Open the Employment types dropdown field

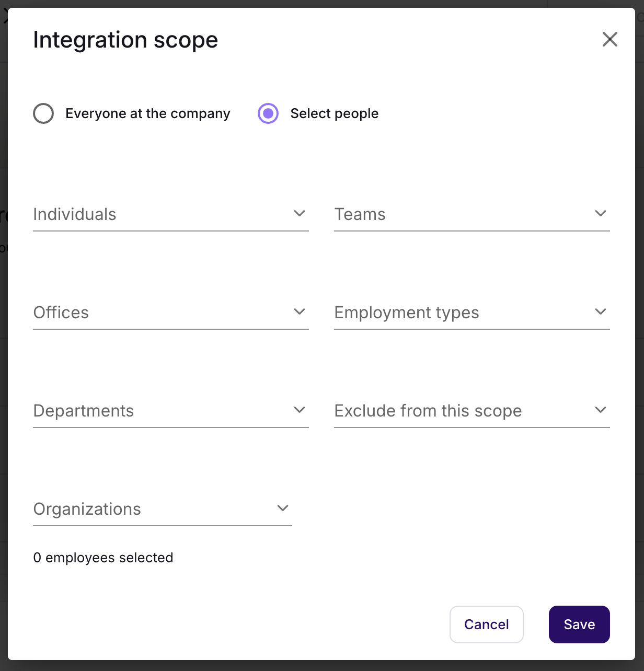point(460,313)
